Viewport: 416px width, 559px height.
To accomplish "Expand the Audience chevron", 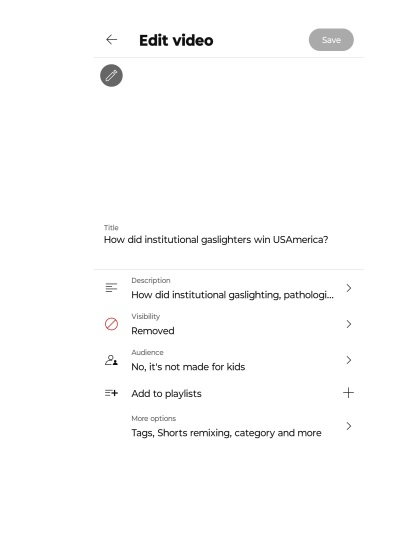I will coord(349,360).
